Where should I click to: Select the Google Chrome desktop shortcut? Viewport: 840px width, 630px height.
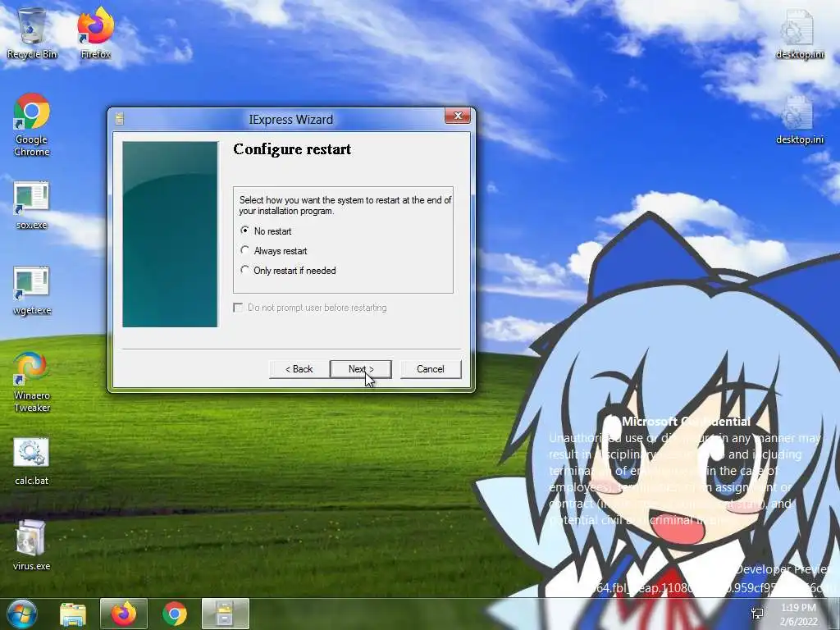coord(32,125)
